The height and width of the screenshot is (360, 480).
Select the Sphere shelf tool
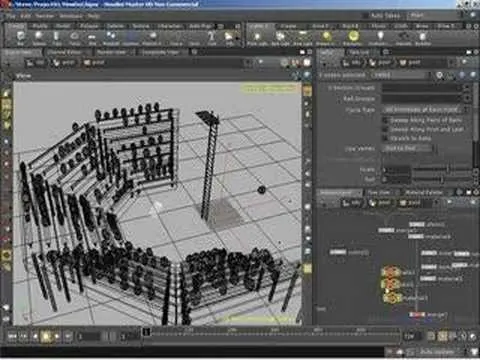pyautogui.click(x=39, y=38)
